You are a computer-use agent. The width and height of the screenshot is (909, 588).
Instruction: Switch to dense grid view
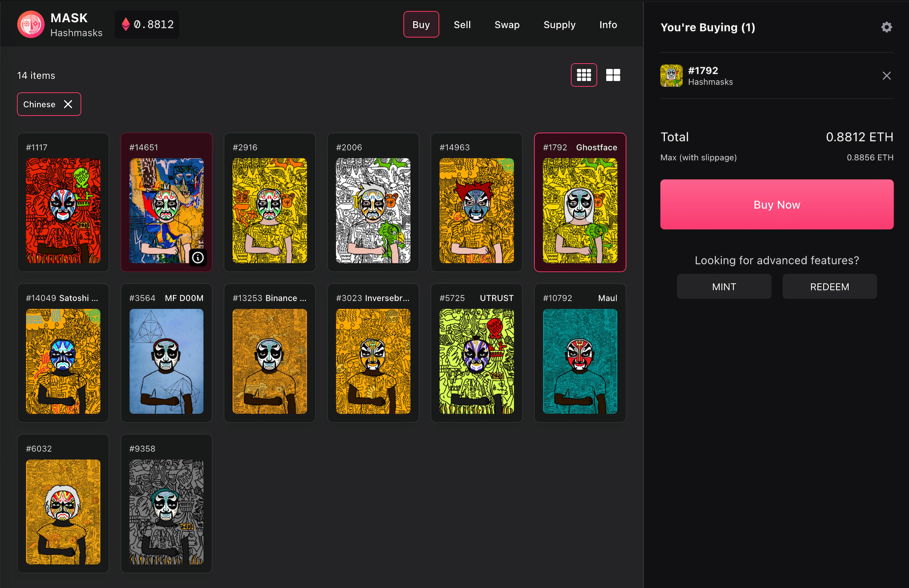click(584, 75)
